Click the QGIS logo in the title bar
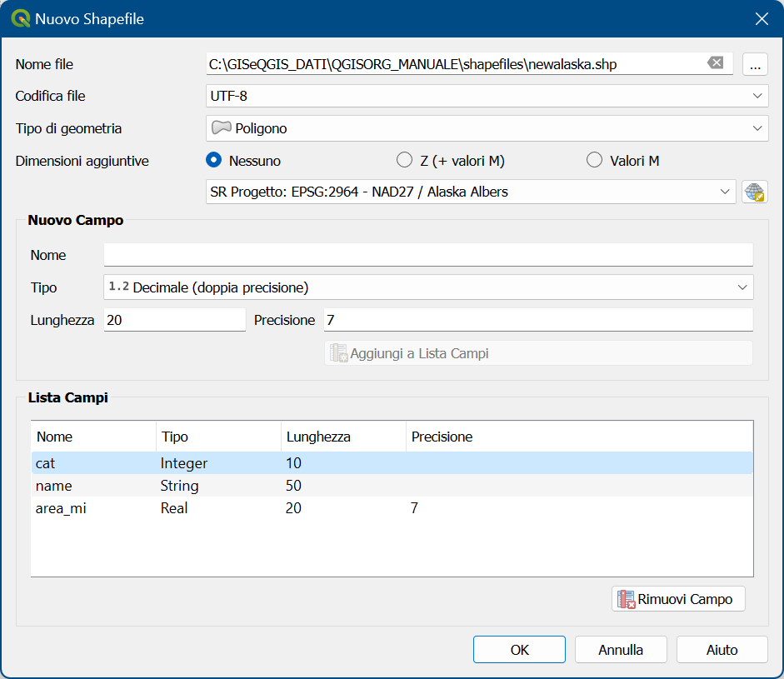The image size is (784, 679). [21, 18]
